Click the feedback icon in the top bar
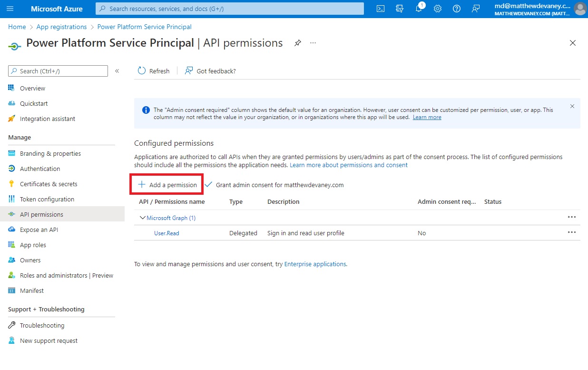Screen dimensions: 588x370 pos(476,9)
